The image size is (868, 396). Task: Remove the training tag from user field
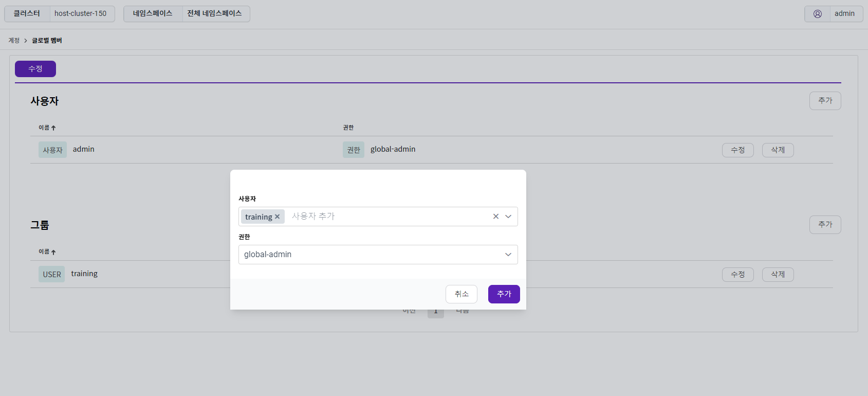[x=277, y=217]
